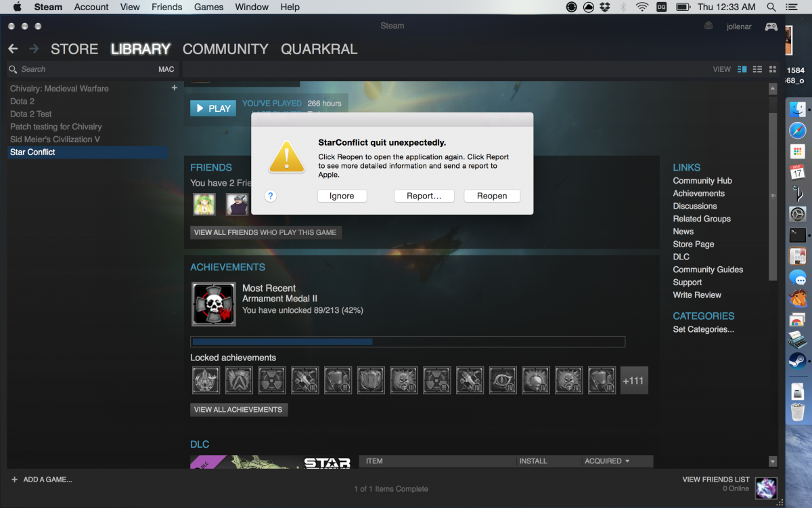Sort DLC by the ACQUIRED column arrow
The width and height of the screenshot is (812, 508).
point(627,461)
